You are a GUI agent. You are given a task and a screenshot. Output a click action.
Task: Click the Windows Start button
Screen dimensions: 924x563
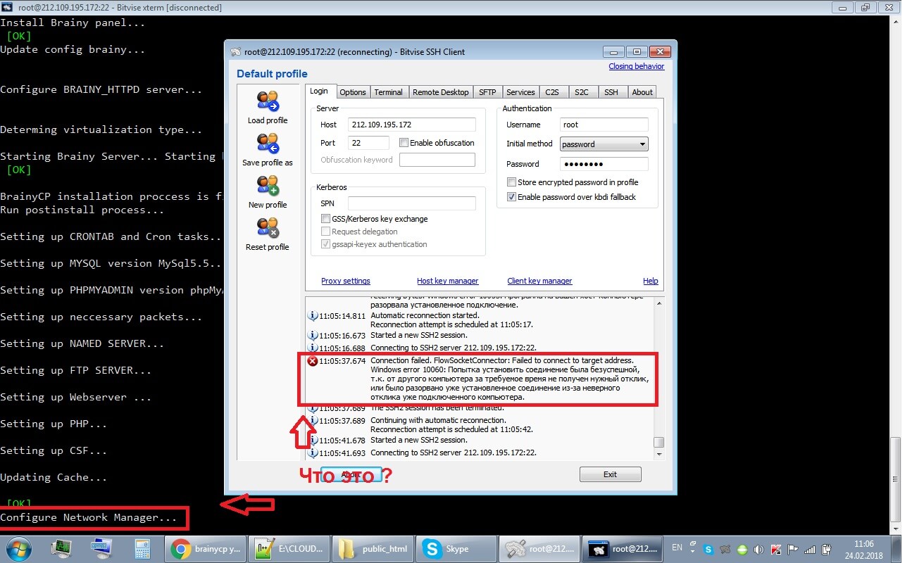[x=18, y=548]
